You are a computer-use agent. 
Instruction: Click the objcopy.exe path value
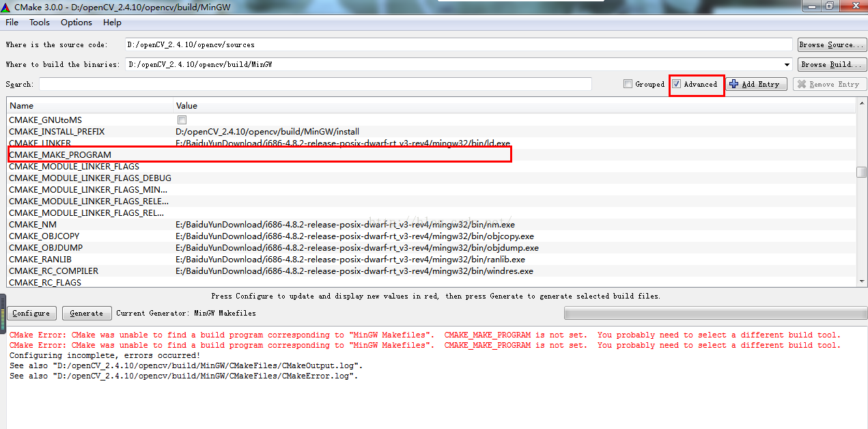[355, 236]
